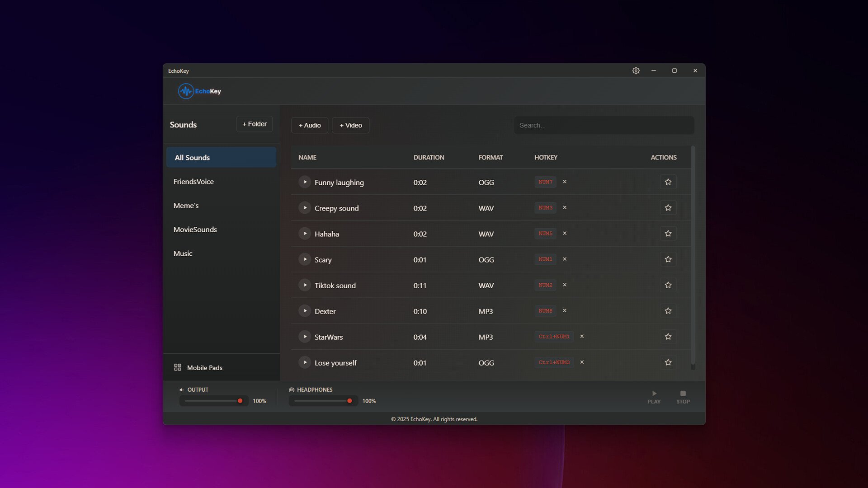This screenshot has height=488, width=868.
Task: Favorite the Creepy sound with star
Action: point(668,208)
